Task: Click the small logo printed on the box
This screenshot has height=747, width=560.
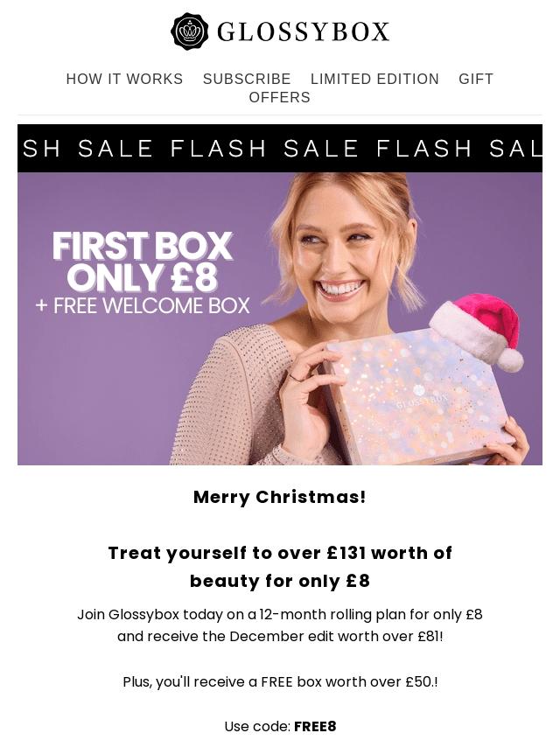Action: click(423, 398)
